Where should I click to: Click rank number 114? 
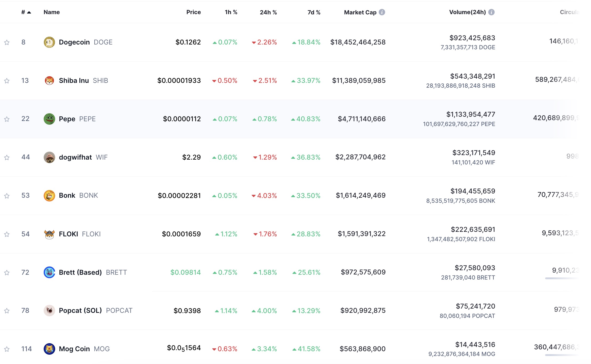tap(27, 349)
